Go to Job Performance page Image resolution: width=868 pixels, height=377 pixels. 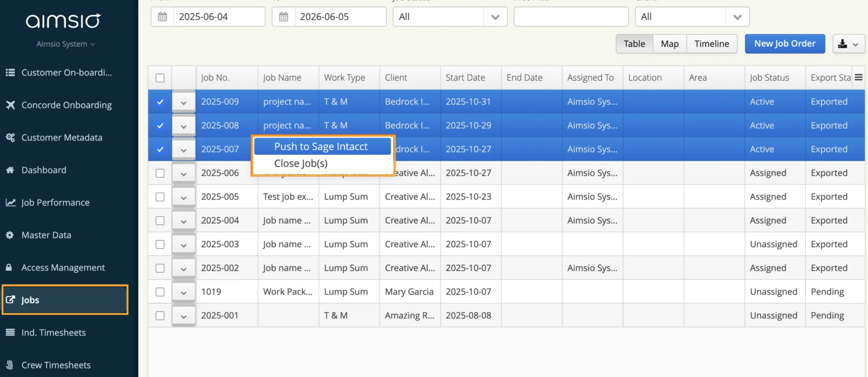(x=55, y=203)
